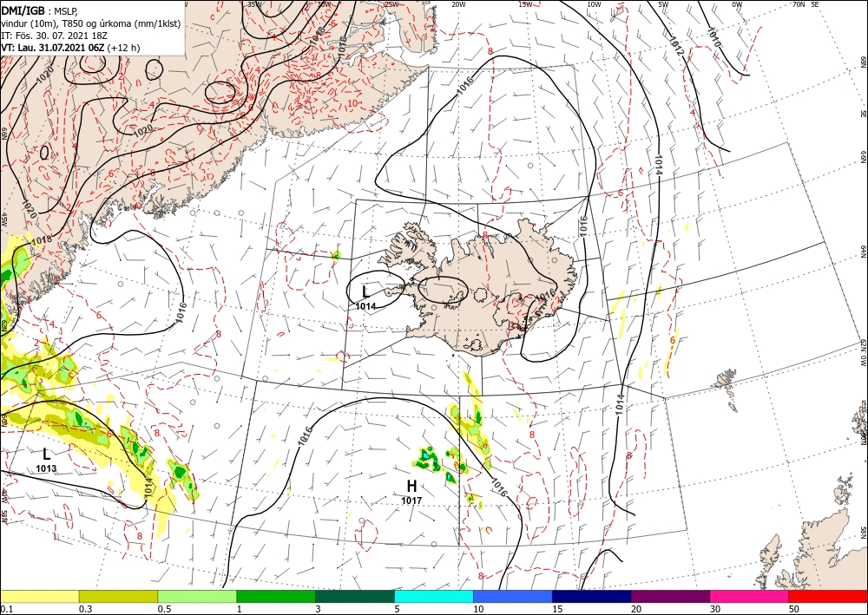Screen dimensions: 868x615
Task: Click the legend value "15"
Action: click(557, 609)
